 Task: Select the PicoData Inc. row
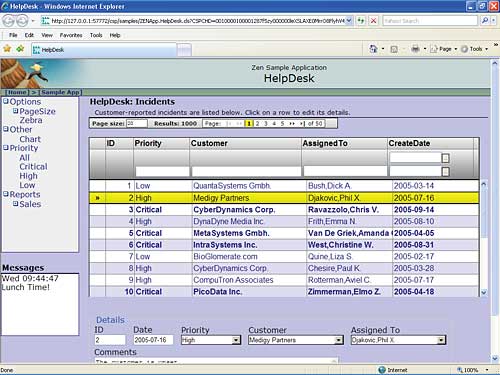coord(284,292)
